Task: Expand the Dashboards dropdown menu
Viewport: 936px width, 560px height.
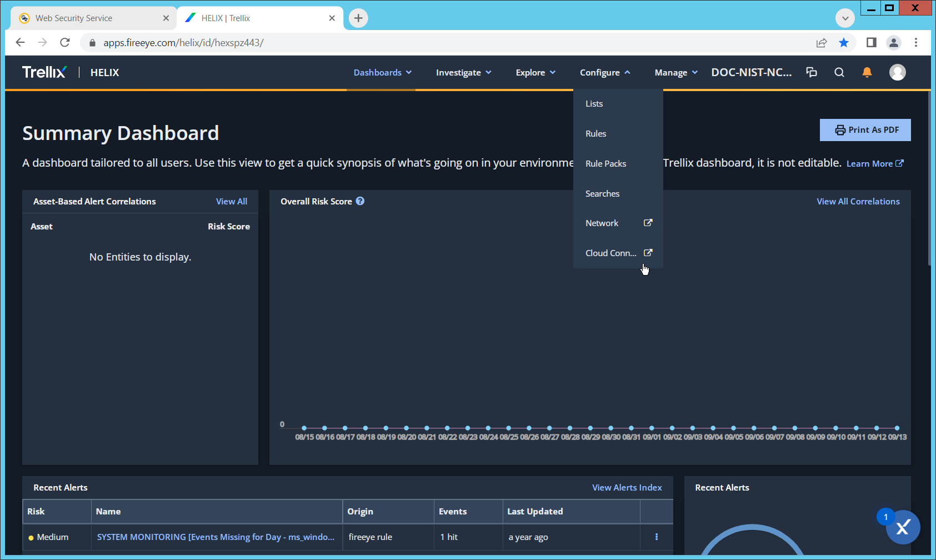Action: [382, 72]
